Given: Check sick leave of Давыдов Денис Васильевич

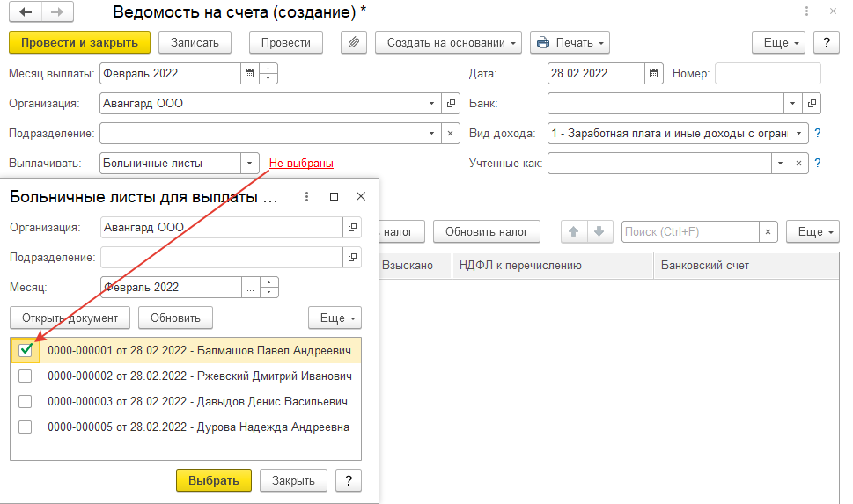Looking at the screenshot, I should 25,401.
